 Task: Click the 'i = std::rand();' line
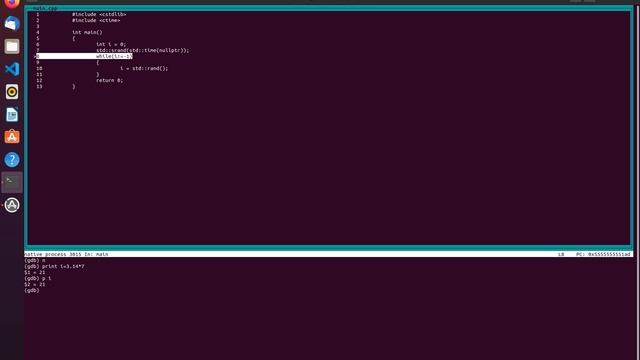[x=144, y=68]
